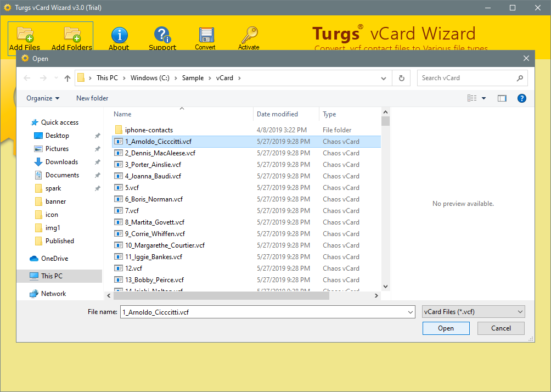The height and width of the screenshot is (392, 551).
Task: Go forward using the Forward arrow
Action: tap(43, 78)
